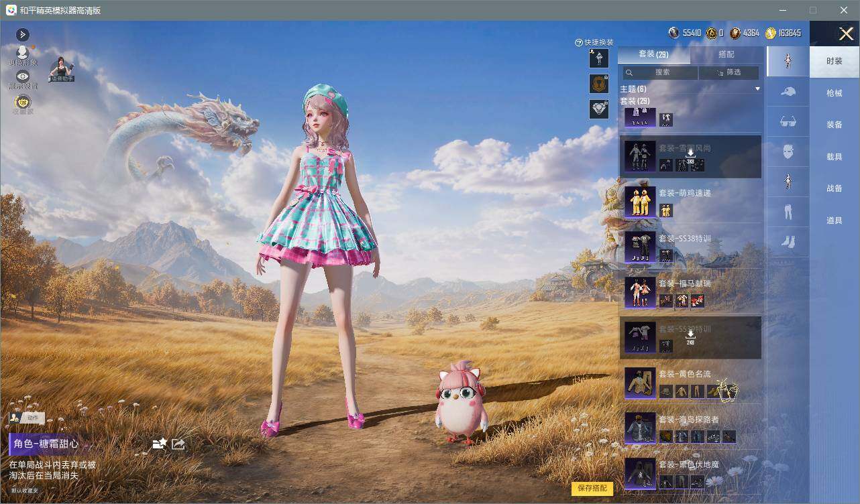Choose the cap headwear category icon
Viewport: 860px width, 504px height.
point(788,92)
